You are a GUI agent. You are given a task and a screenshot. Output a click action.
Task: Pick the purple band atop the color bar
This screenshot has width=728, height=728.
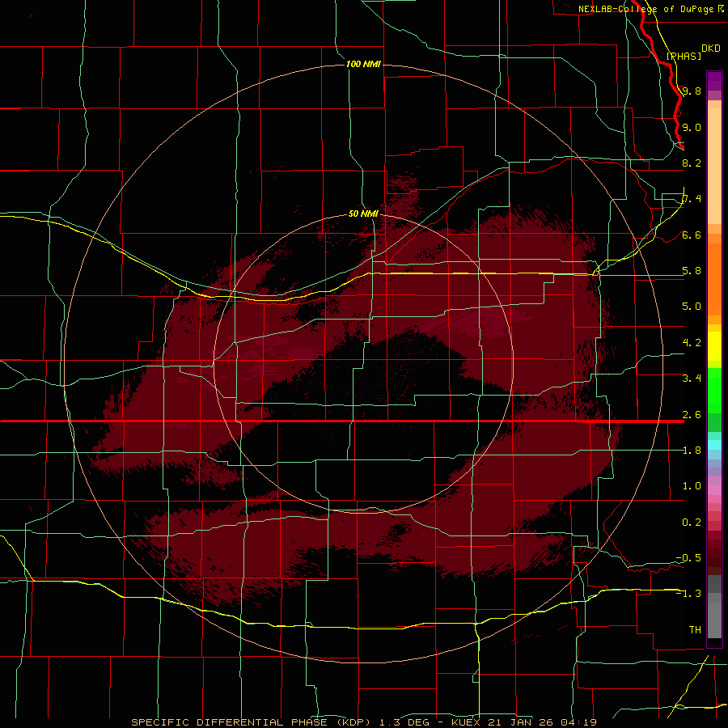pyautogui.click(x=714, y=81)
